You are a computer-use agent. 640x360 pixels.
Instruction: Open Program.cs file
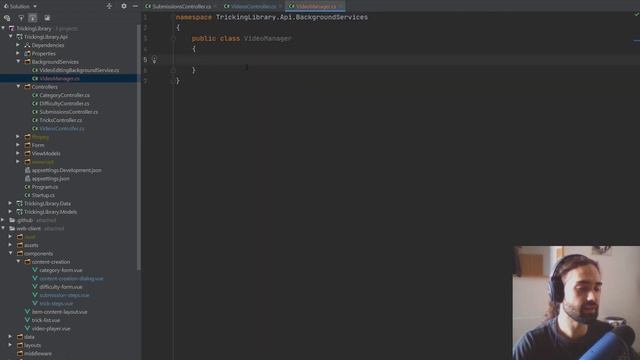pos(44,187)
